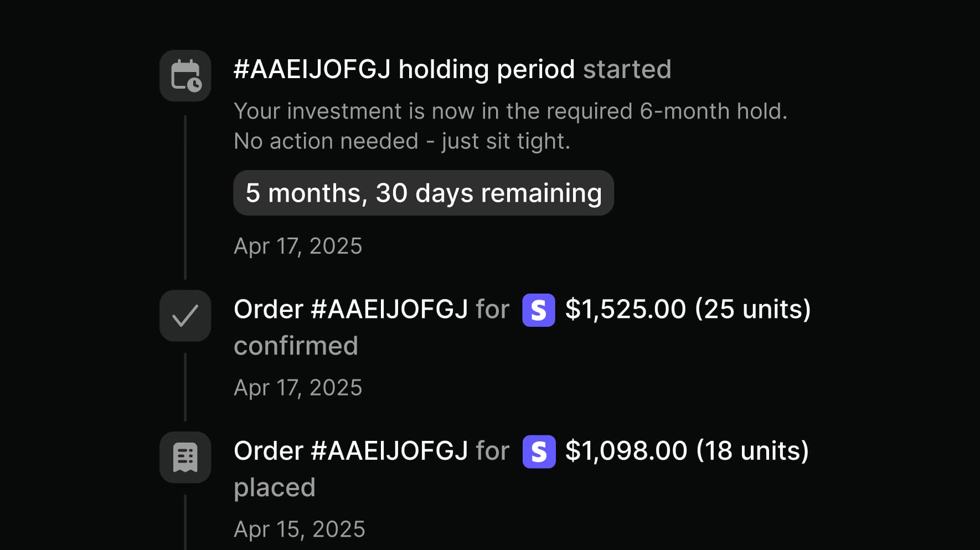Image resolution: width=980 pixels, height=550 pixels.
Task: Click the Apr 17 date under "confirmed"
Action: (x=298, y=388)
